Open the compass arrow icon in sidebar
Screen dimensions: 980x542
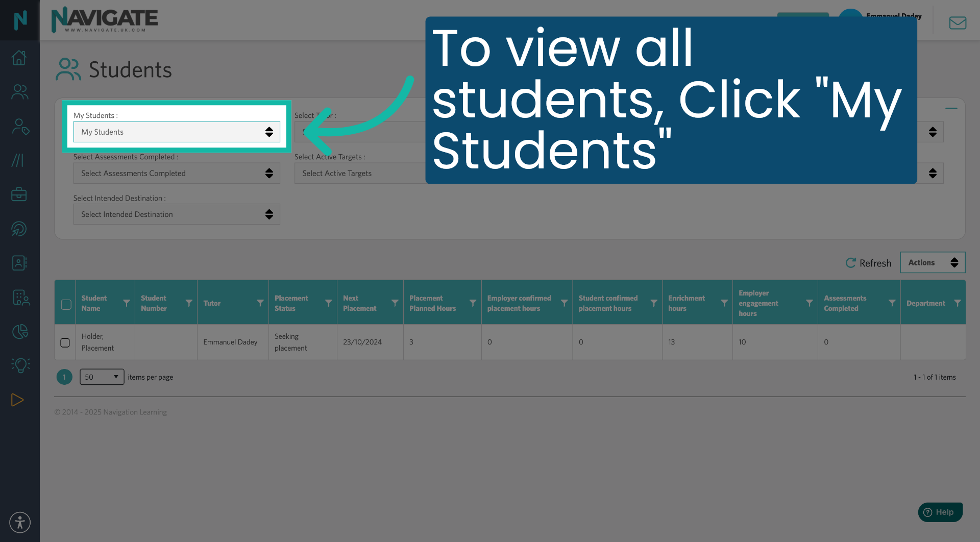[x=19, y=229]
